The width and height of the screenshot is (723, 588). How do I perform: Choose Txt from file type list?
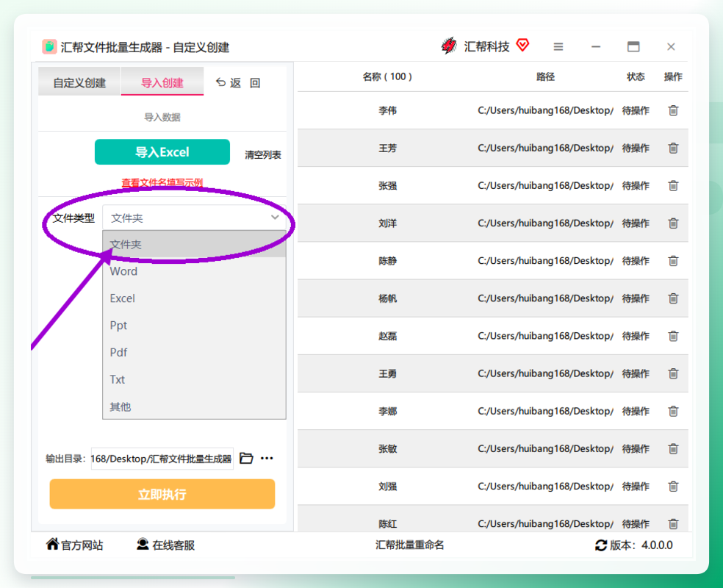(x=194, y=379)
